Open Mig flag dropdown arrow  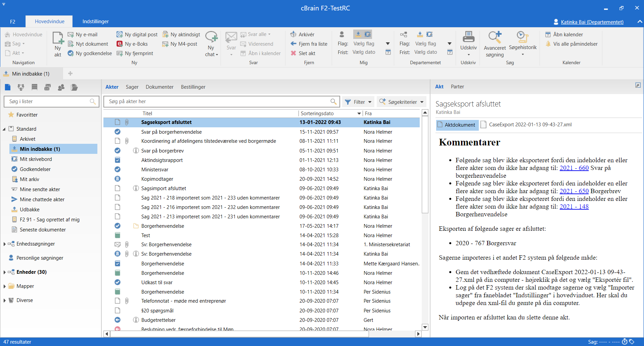click(x=388, y=44)
